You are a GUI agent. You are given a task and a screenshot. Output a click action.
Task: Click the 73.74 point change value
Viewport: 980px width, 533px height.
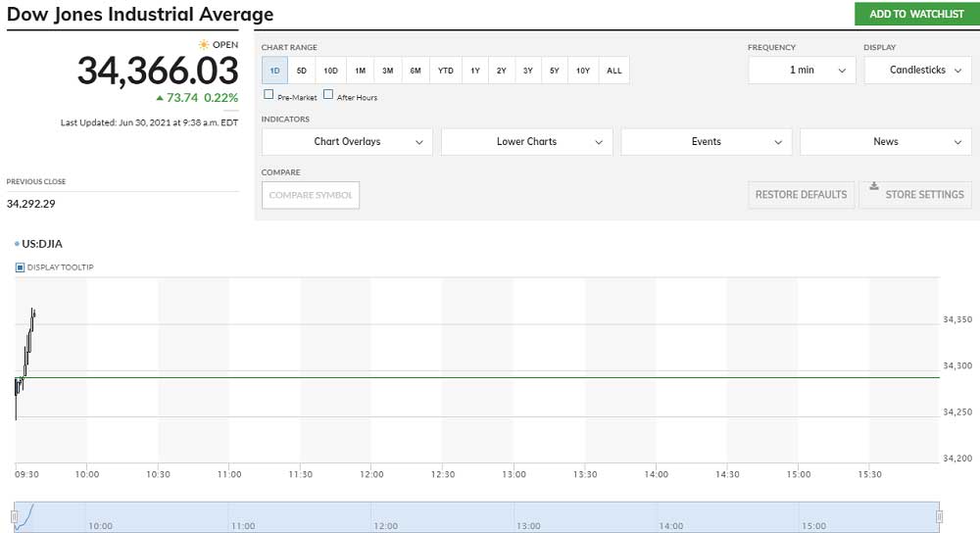(182, 98)
